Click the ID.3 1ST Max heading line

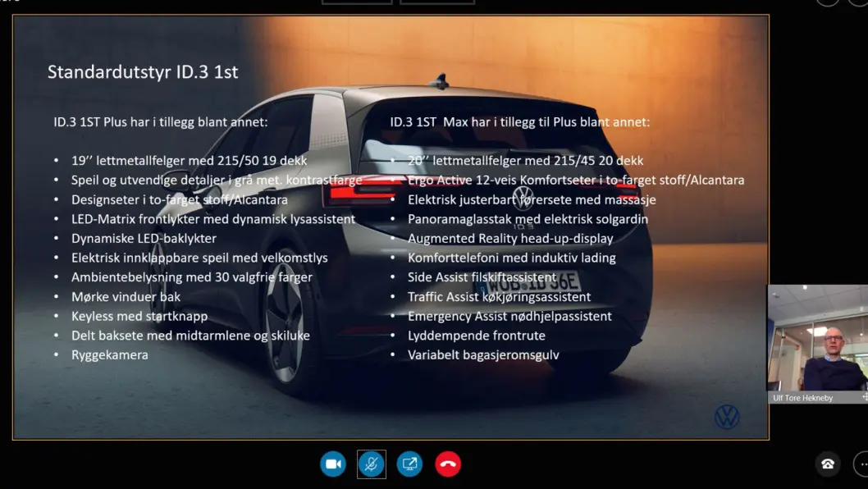tap(520, 121)
